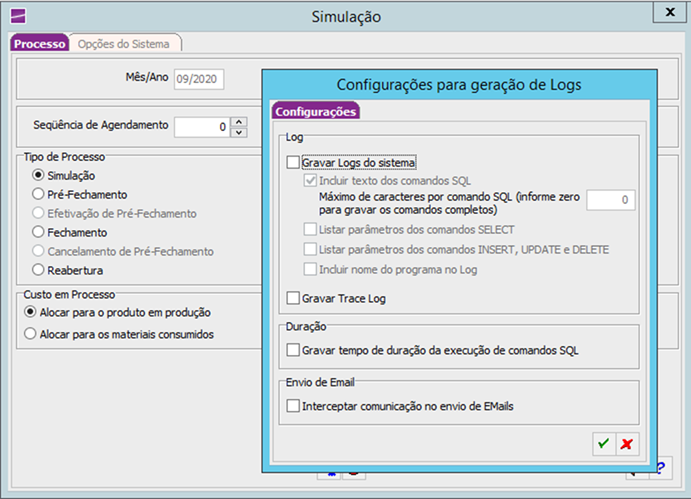Select the Processo tab

[40, 43]
